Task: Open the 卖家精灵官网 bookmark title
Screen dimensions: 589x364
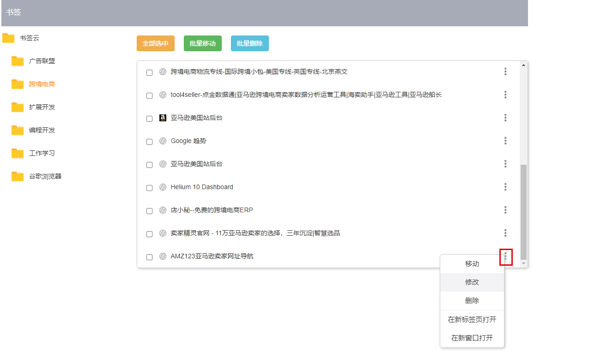Action: click(x=255, y=233)
